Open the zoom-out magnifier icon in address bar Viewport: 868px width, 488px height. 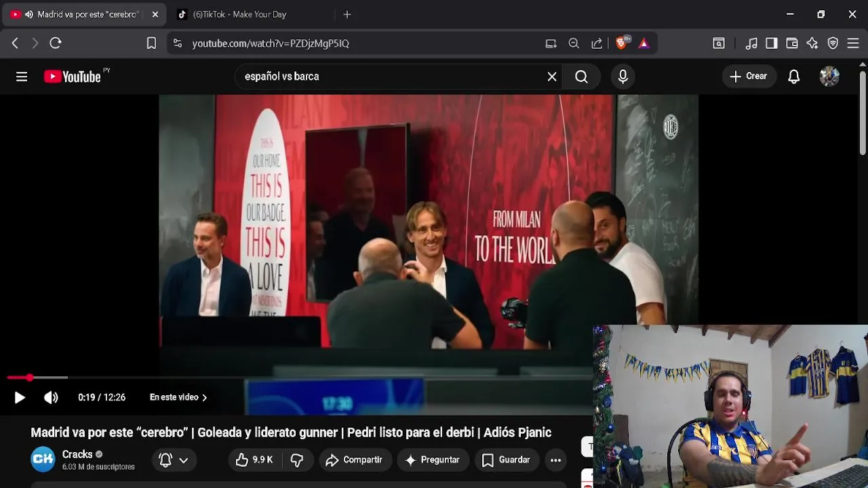coord(574,43)
